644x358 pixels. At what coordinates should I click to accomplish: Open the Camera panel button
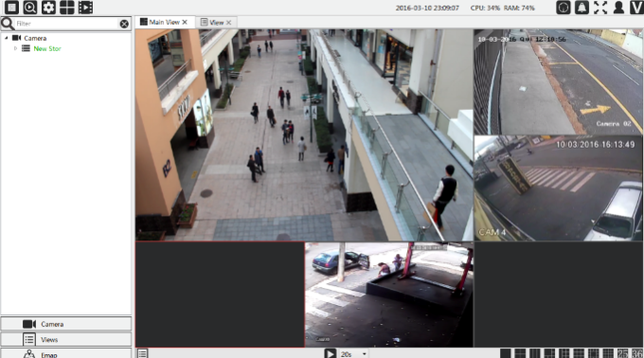66,324
